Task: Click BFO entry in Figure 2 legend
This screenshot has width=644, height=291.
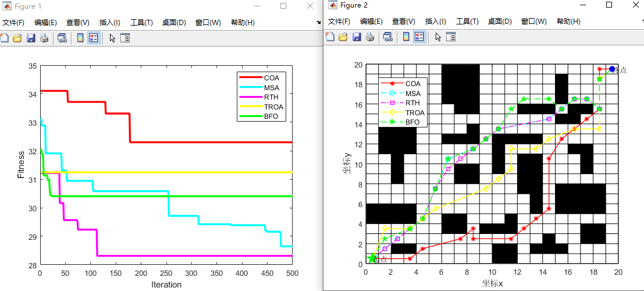Action: (x=412, y=122)
